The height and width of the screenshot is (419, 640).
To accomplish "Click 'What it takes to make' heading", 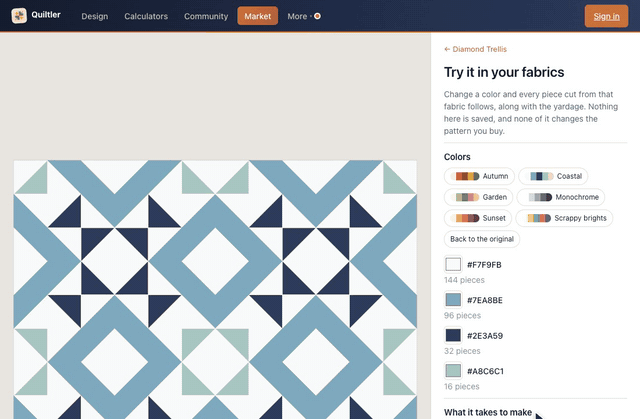I will click(488, 412).
